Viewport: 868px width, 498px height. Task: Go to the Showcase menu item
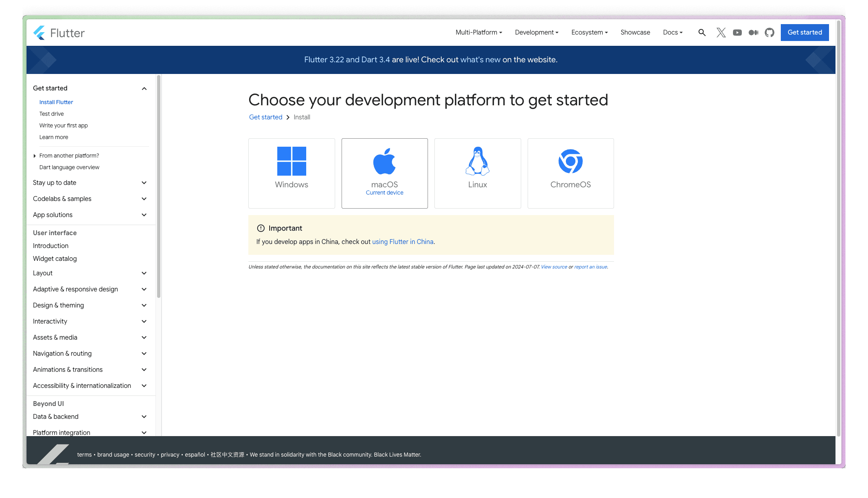[635, 33]
